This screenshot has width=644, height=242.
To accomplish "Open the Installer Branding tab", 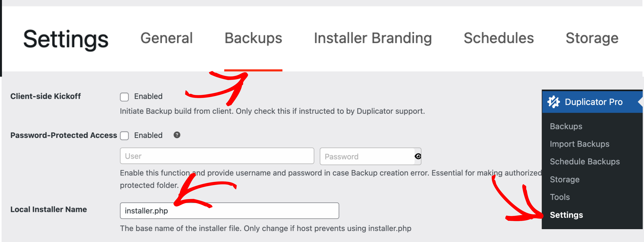I will coord(373,38).
